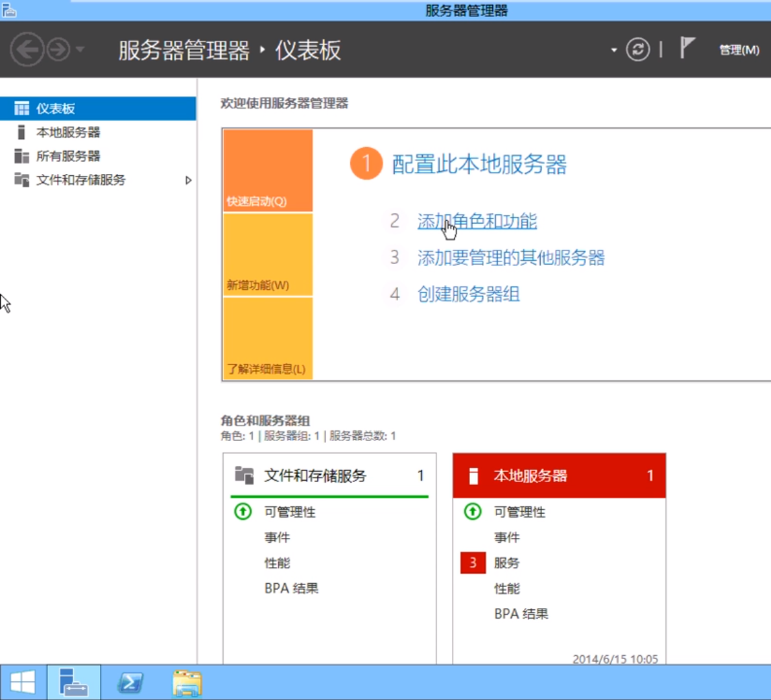Viewport: 771px width, 700px height.
Task: Open the notifications flag icon
Action: tap(687, 48)
